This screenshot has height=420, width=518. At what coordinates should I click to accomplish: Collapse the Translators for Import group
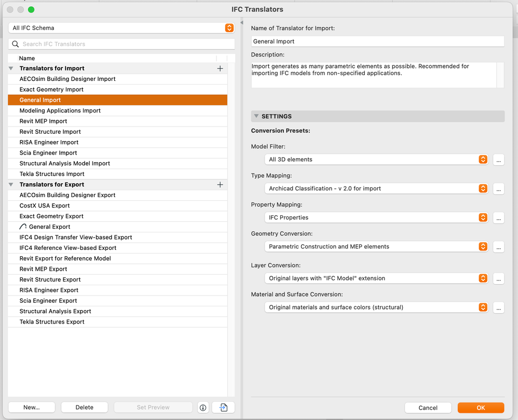pyautogui.click(x=11, y=68)
